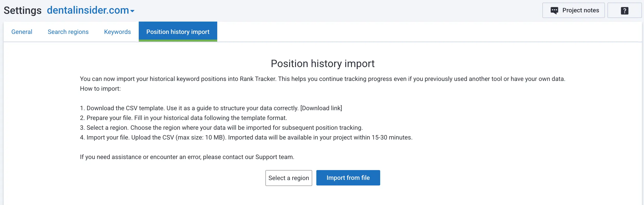Click the How to import instructions text

coord(100,89)
